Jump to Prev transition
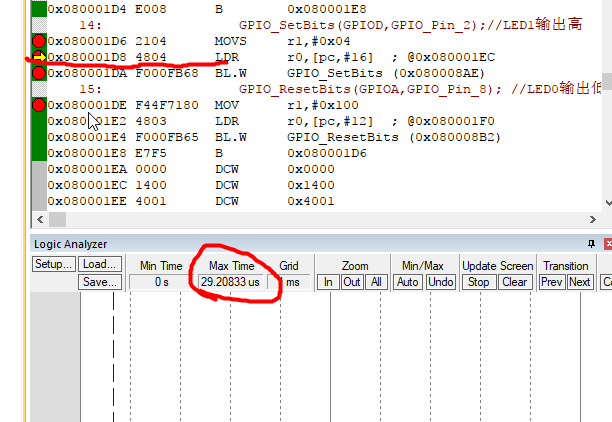 (x=552, y=282)
